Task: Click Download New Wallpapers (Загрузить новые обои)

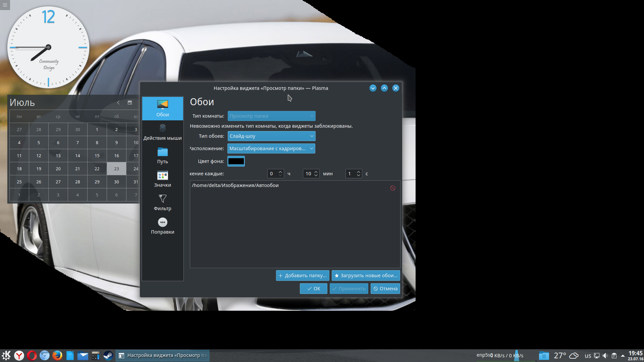Action: coord(366,276)
